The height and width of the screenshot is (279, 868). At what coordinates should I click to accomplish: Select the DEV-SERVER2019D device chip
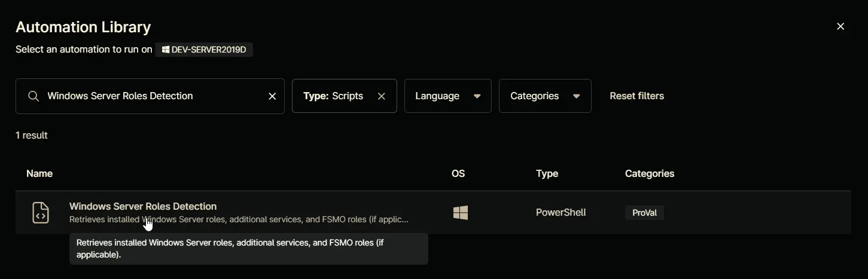(204, 50)
